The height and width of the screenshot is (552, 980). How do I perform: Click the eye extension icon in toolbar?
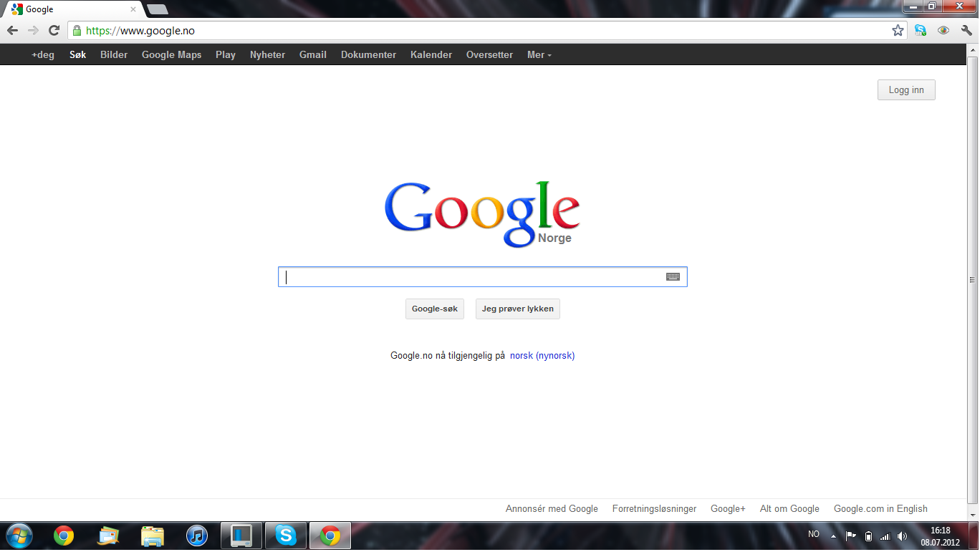[943, 30]
